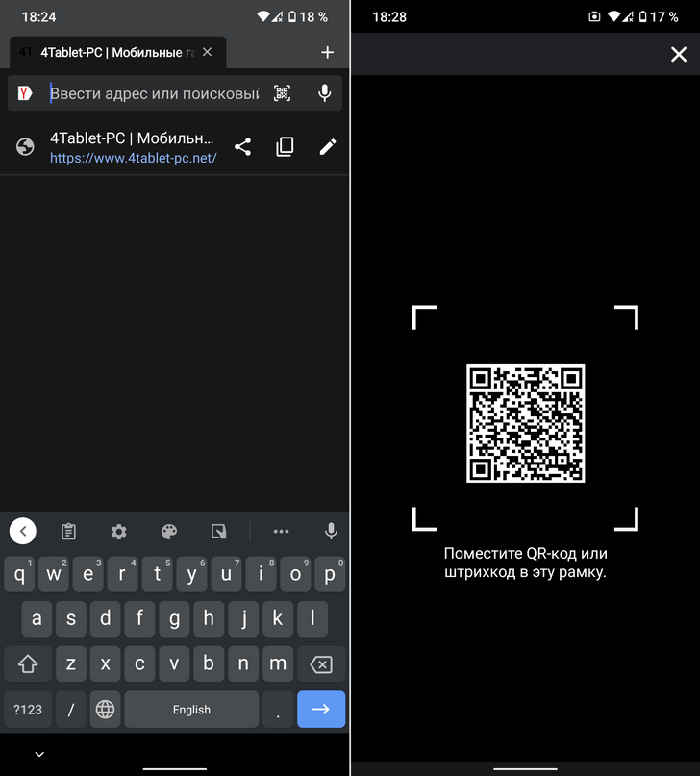Image resolution: width=700 pixels, height=776 pixels.
Task: Tap the t key
Action: [158, 574]
